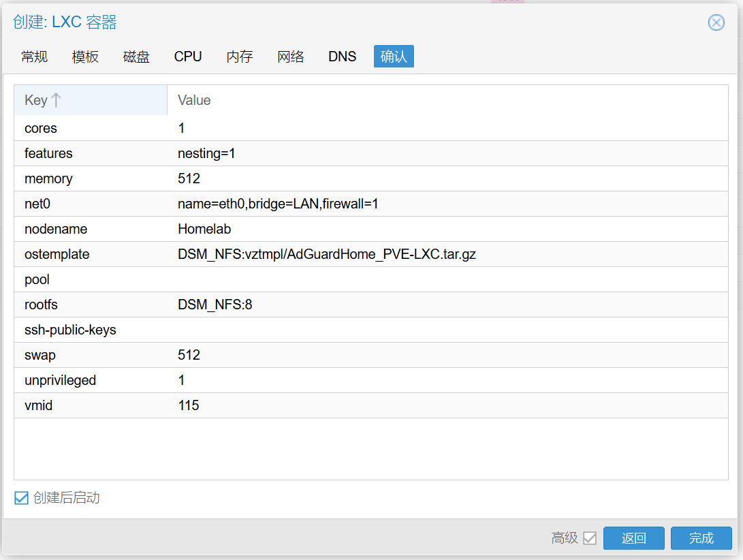Toggle the 高级 (Advanced) checkbox
Screen dimensions: 743x560
tap(592, 538)
